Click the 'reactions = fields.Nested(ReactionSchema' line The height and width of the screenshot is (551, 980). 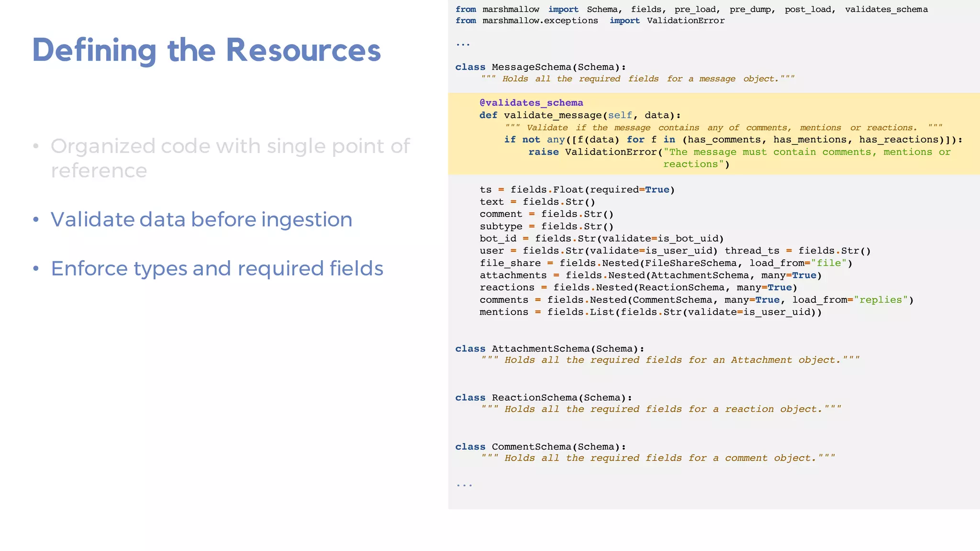tap(638, 287)
